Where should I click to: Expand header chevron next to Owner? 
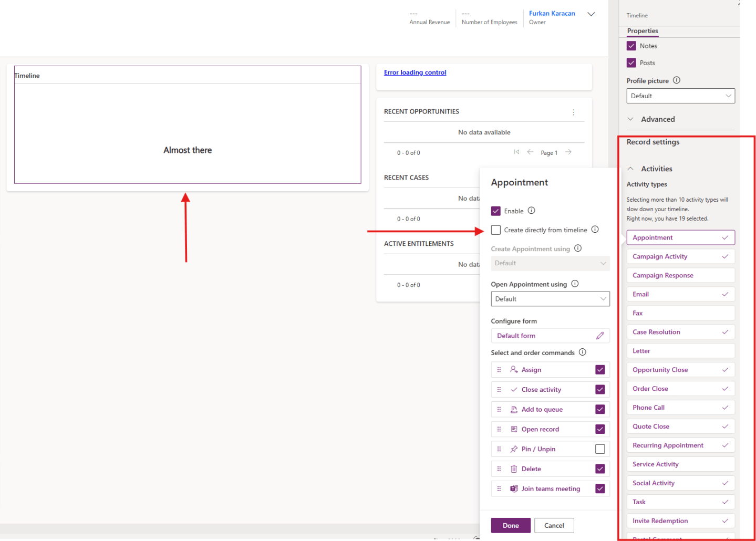point(591,14)
